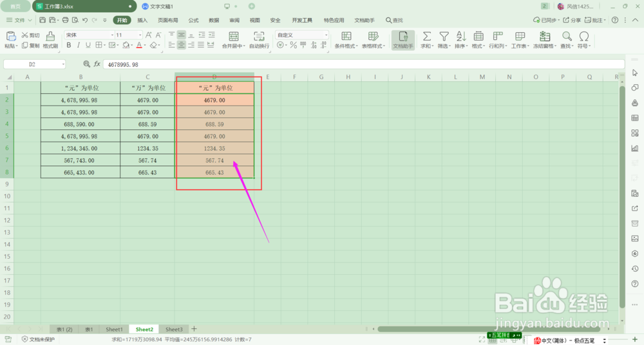Image resolution: width=644 pixels, height=345 pixels.
Task: Click the formula bar showing 4678995.98
Action: pyautogui.click(x=363, y=64)
